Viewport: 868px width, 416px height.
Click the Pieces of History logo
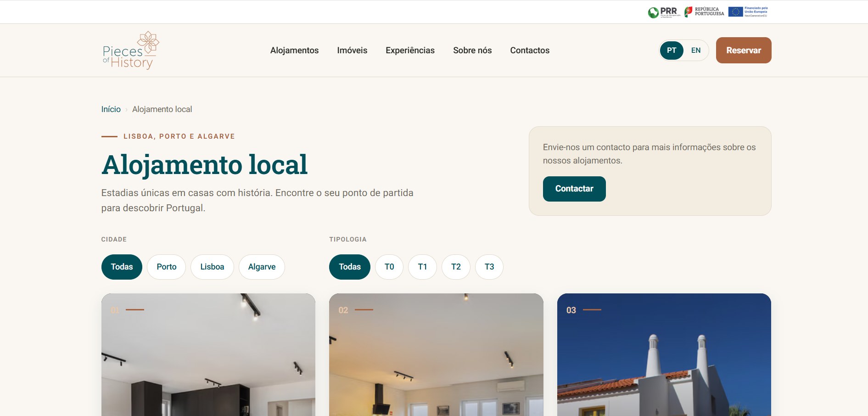(x=131, y=51)
